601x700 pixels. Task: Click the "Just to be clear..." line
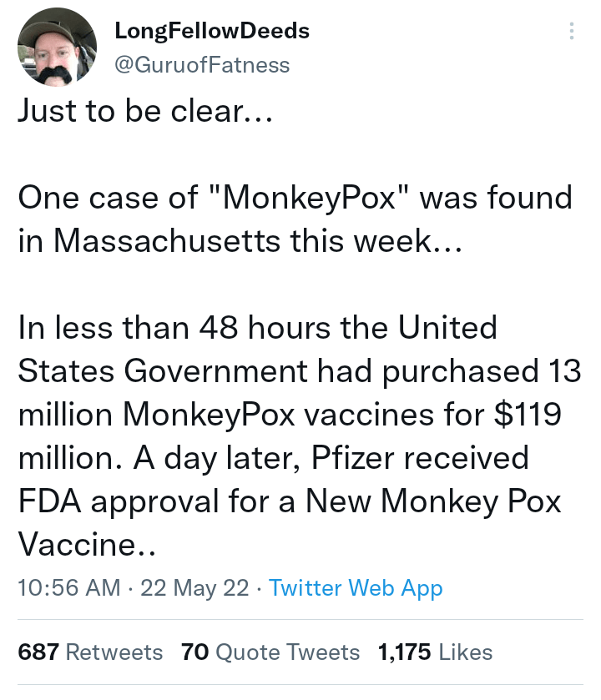click(143, 111)
